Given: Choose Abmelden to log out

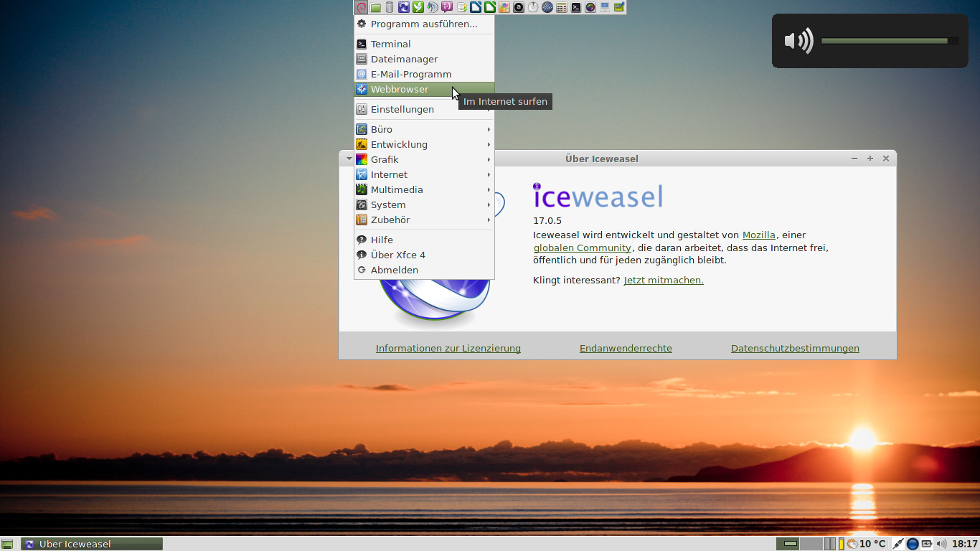Looking at the screenshot, I should [x=424, y=270].
